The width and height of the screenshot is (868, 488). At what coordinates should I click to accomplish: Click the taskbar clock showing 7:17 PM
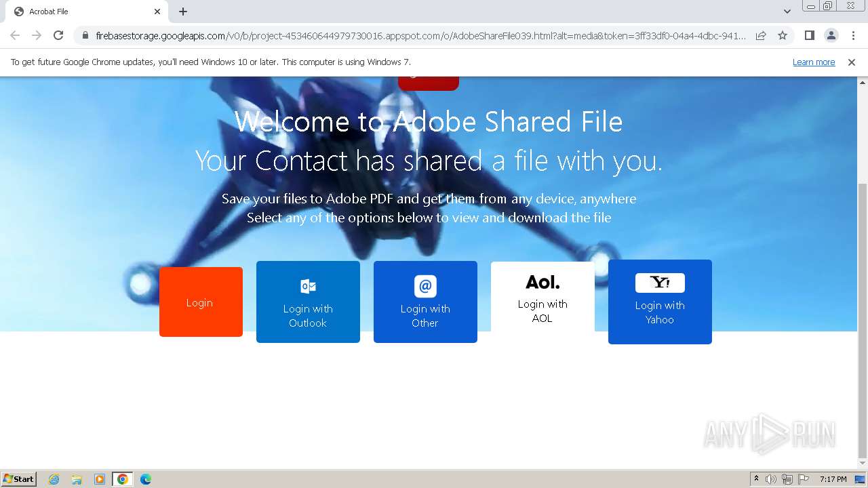point(833,479)
